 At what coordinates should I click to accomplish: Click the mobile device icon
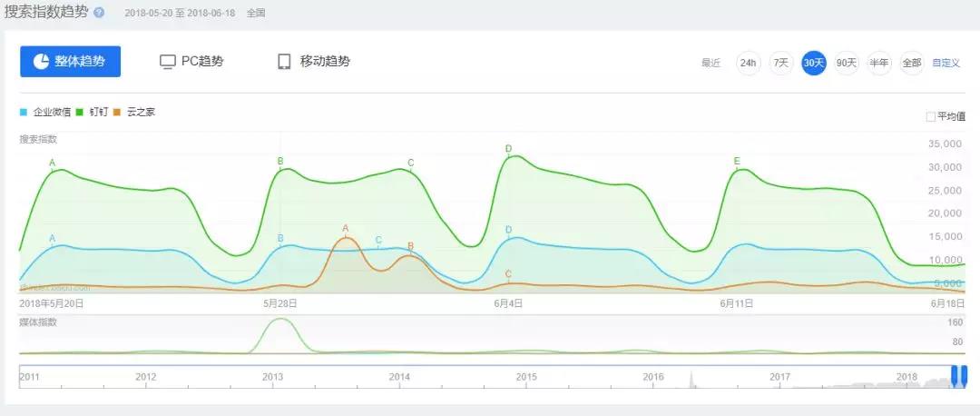(284, 62)
